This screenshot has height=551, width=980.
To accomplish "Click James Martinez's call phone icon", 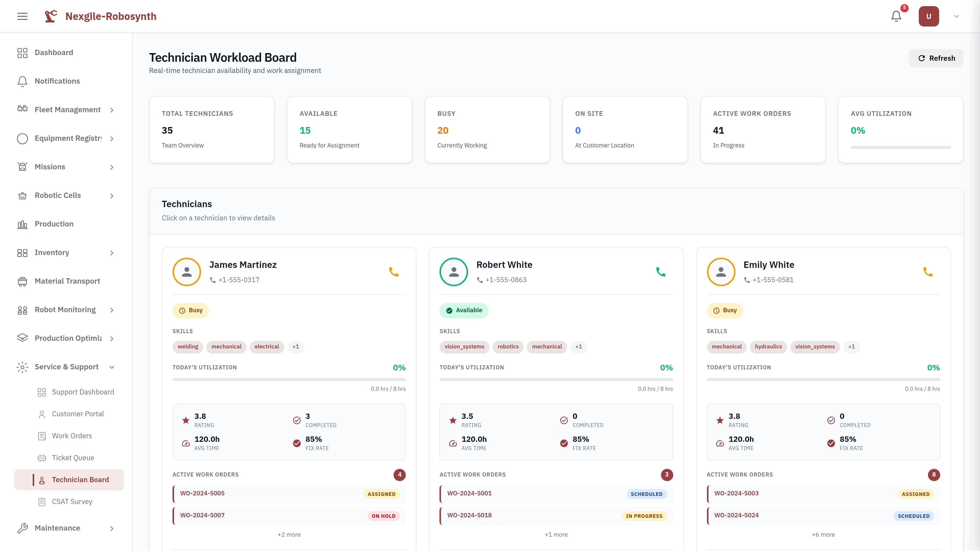I will tap(393, 272).
